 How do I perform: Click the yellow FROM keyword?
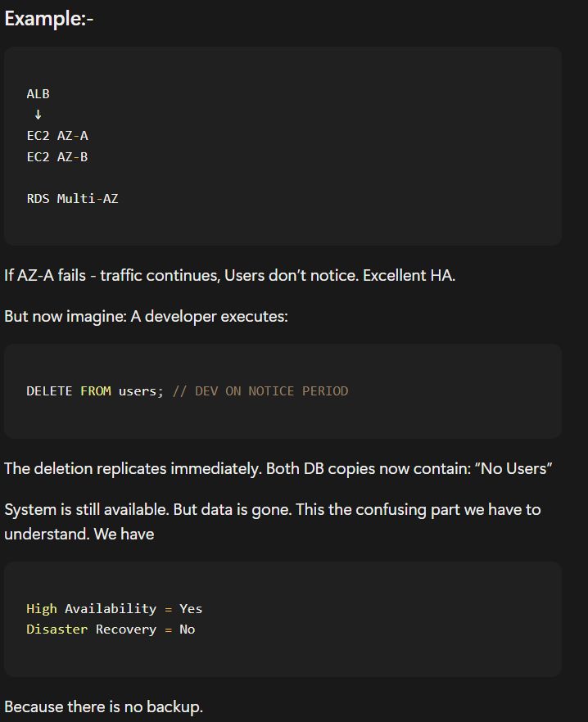tap(96, 391)
